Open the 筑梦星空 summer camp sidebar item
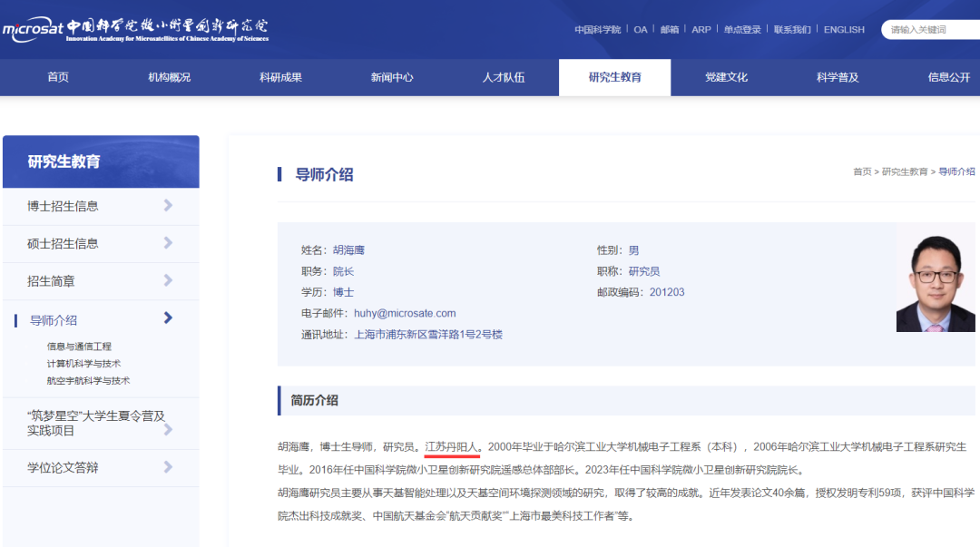 point(95,424)
